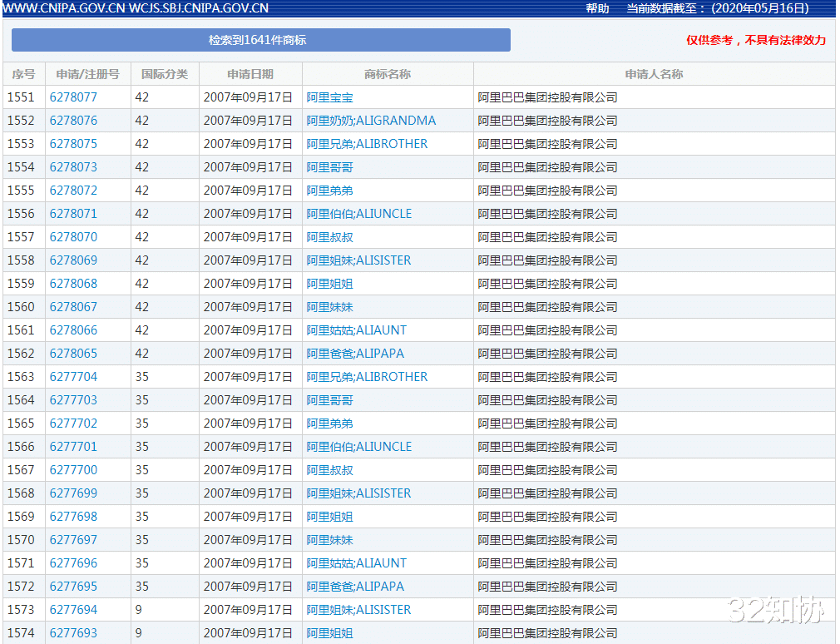This screenshot has height=644, width=840.
Task: Open registration number 6278075
Action: click(x=73, y=144)
